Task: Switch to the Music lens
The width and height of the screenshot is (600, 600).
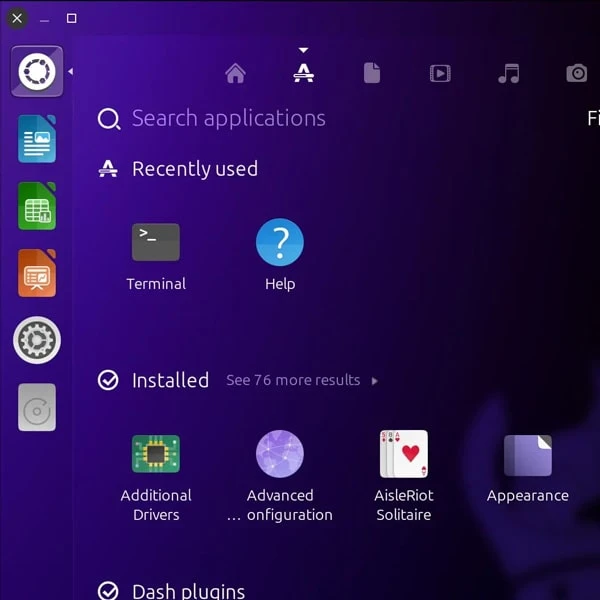Action: pos(508,73)
